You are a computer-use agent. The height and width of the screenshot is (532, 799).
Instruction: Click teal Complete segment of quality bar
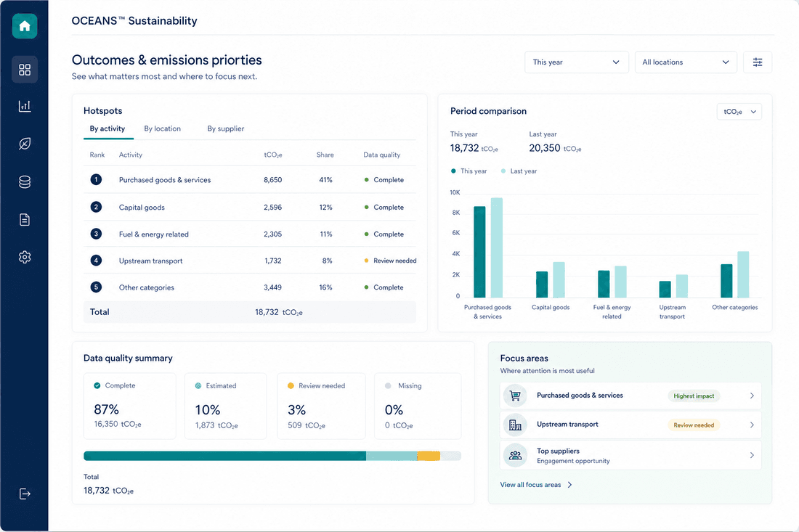tap(224, 456)
